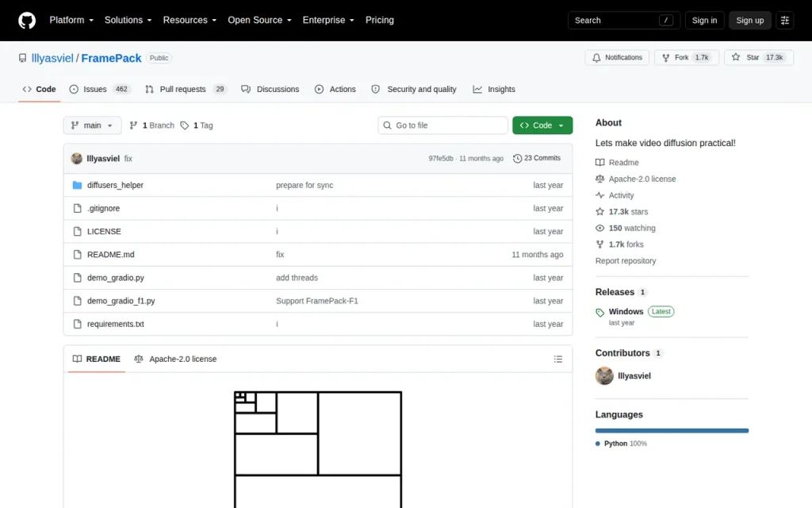Open the README.md file
The image size is (812, 508).
click(111, 255)
